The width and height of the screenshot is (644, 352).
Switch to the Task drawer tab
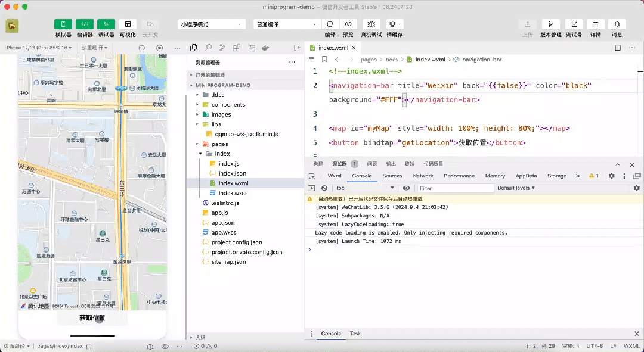[355, 334]
